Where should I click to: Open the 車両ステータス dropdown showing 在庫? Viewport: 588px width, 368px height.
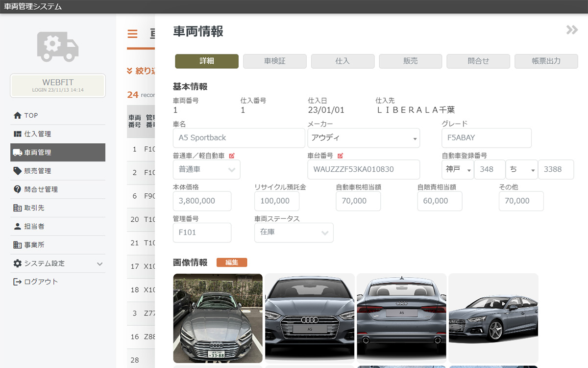tap(294, 233)
